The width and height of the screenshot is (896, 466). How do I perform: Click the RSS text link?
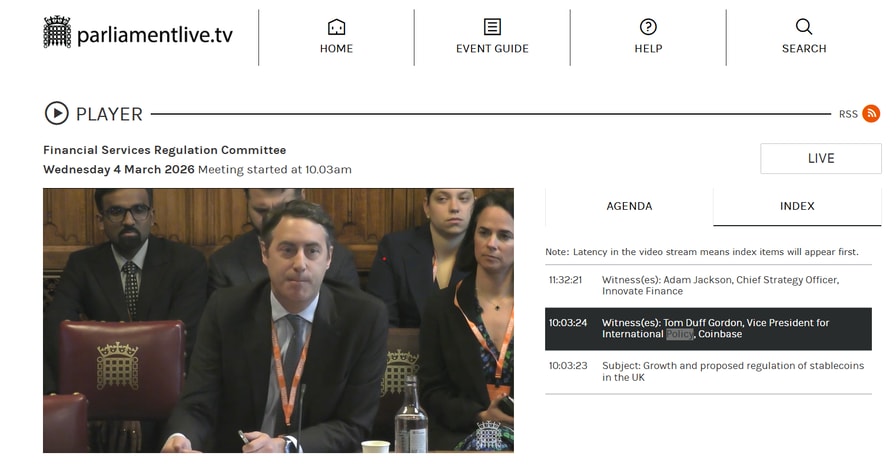848,114
